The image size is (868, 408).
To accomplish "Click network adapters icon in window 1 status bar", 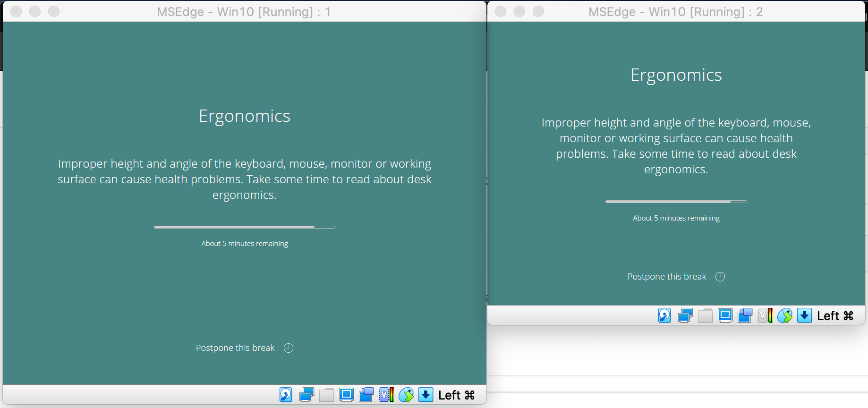I will 306,395.
